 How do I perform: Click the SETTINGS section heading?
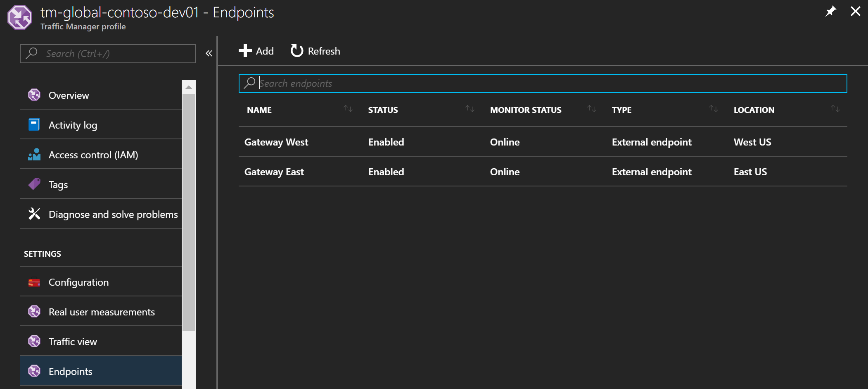coord(43,254)
